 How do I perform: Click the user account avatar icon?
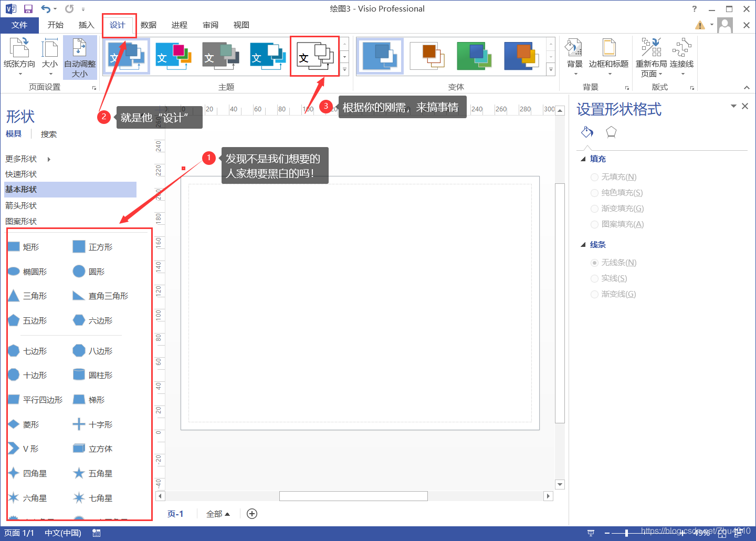(x=725, y=25)
